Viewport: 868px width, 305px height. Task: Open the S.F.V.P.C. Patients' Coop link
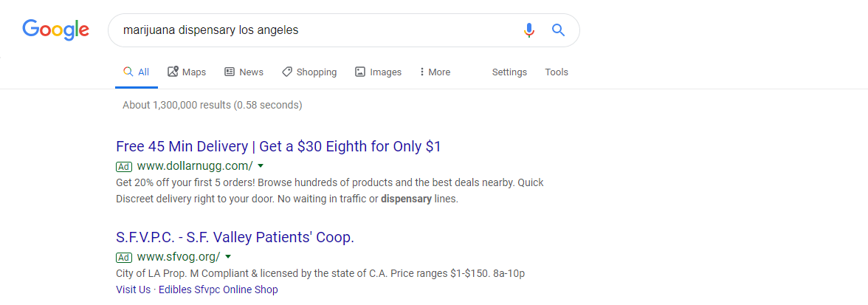pyautogui.click(x=235, y=238)
